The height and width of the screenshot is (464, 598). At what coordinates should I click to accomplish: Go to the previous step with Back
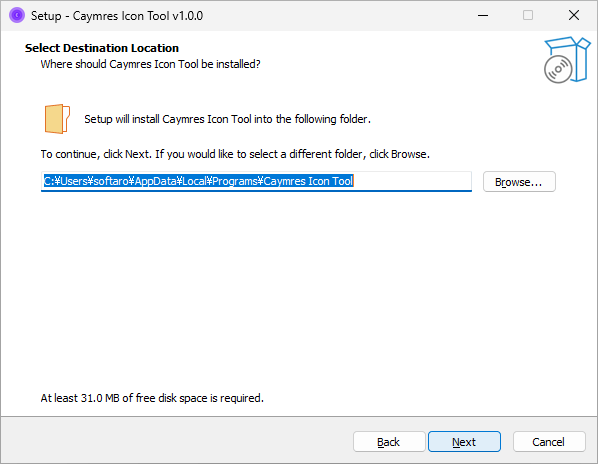(x=389, y=442)
